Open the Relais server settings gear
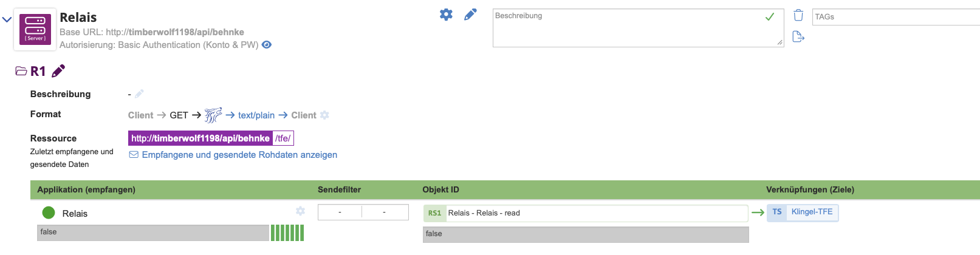The width and height of the screenshot is (980, 255). [x=446, y=15]
